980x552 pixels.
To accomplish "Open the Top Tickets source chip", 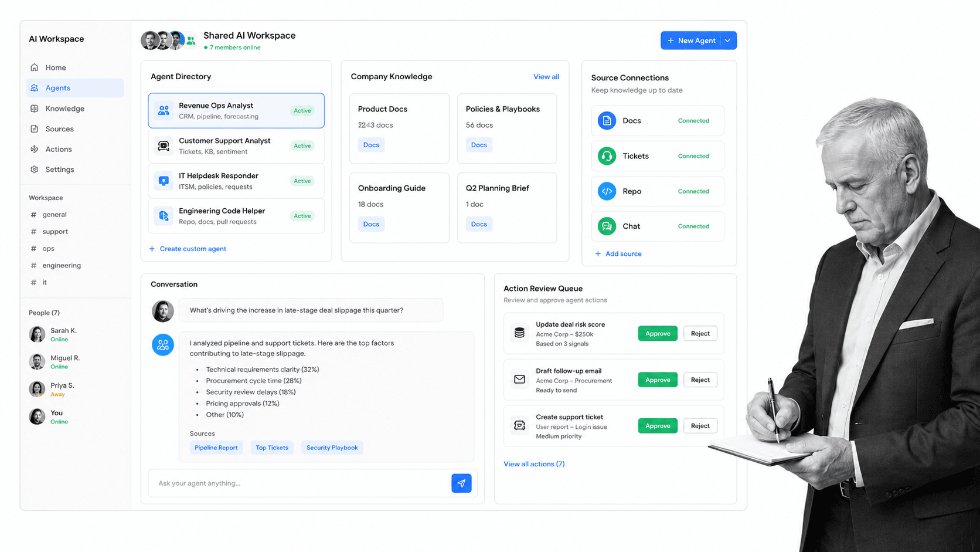I will (x=272, y=448).
